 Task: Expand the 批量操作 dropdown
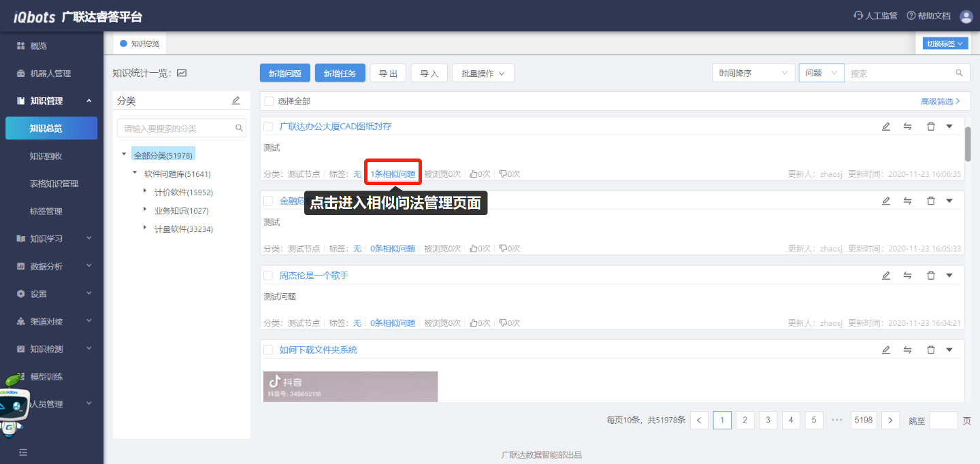(x=483, y=73)
